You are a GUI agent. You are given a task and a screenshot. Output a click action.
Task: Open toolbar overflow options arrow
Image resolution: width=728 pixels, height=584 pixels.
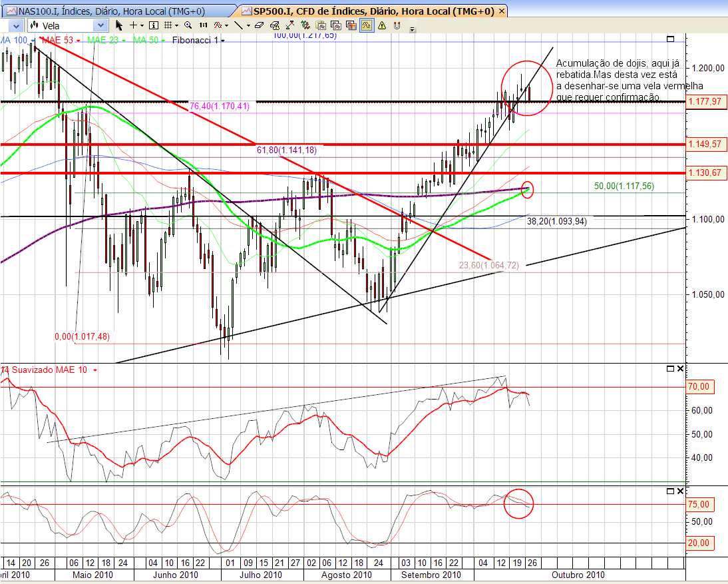[x=413, y=29]
